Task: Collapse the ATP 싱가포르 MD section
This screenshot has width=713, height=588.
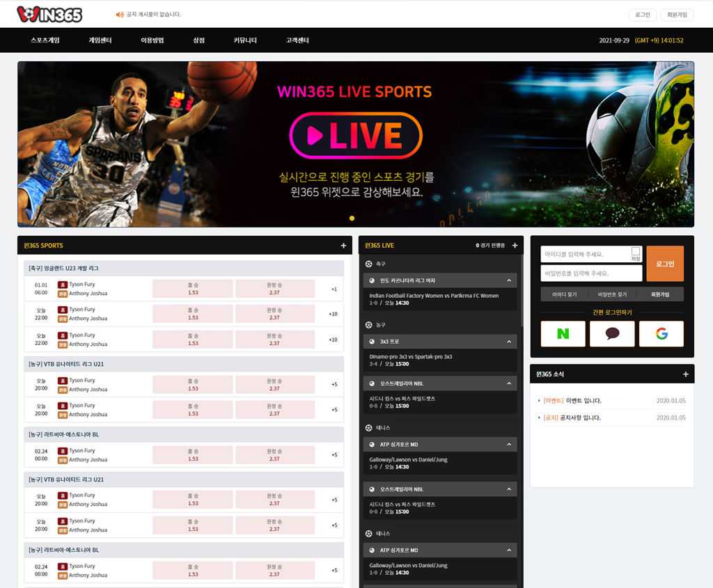Action: click(x=508, y=445)
